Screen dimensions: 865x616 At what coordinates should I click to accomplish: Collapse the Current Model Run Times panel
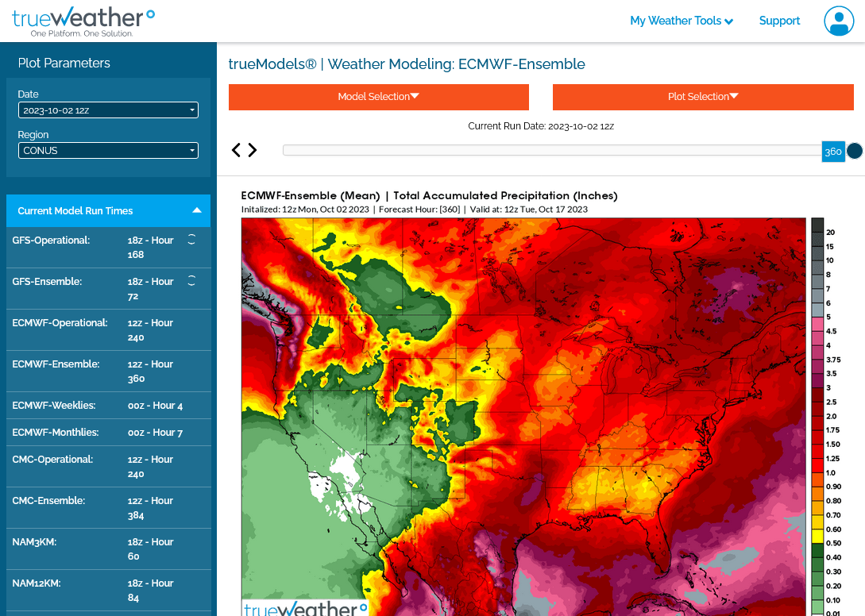click(x=196, y=211)
